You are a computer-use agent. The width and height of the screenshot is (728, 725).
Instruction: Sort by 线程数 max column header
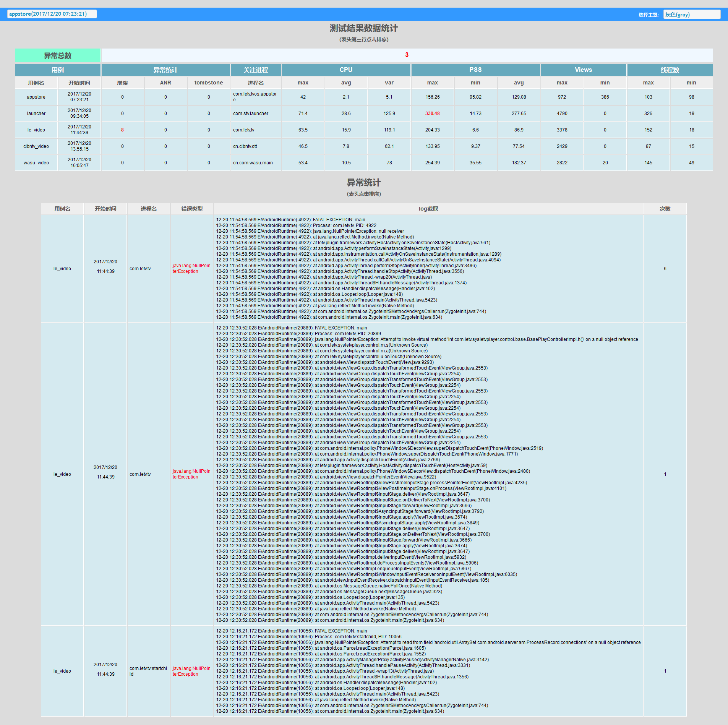[649, 83]
